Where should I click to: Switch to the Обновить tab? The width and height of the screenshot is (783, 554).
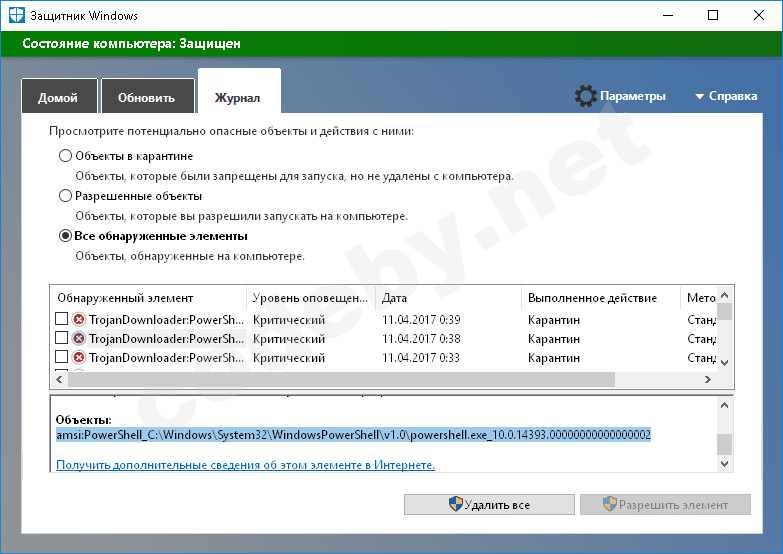(x=147, y=96)
